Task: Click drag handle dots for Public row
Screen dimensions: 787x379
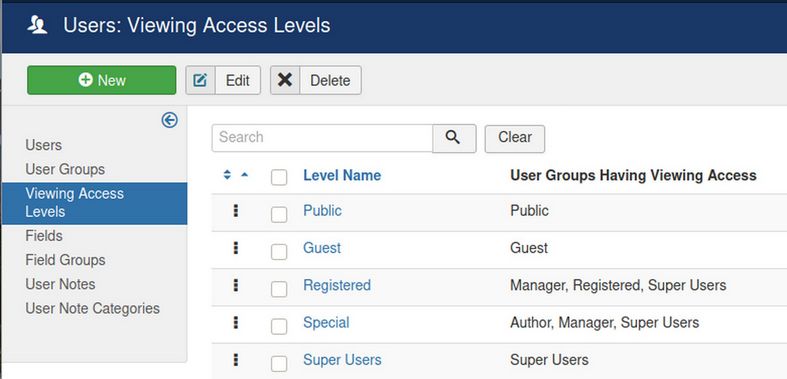Action: pos(236,211)
